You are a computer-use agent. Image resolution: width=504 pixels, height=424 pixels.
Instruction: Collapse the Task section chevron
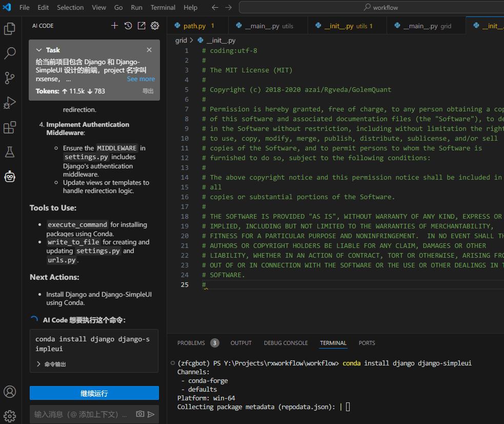coord(39,50)
